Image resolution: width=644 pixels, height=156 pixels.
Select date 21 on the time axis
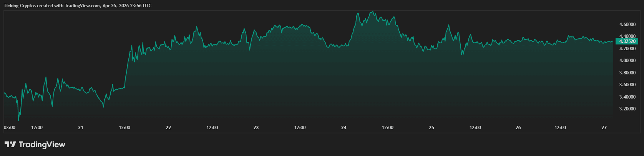[81, 128]
